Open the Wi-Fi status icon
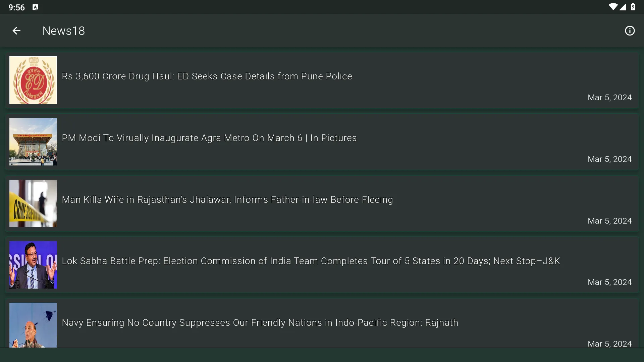 (613, 7)
